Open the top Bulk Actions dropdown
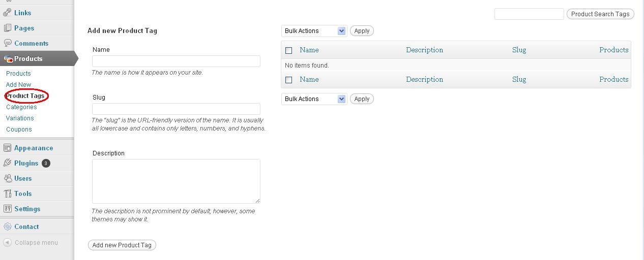Screen dimensions: 644x260 tap(314, 31)
